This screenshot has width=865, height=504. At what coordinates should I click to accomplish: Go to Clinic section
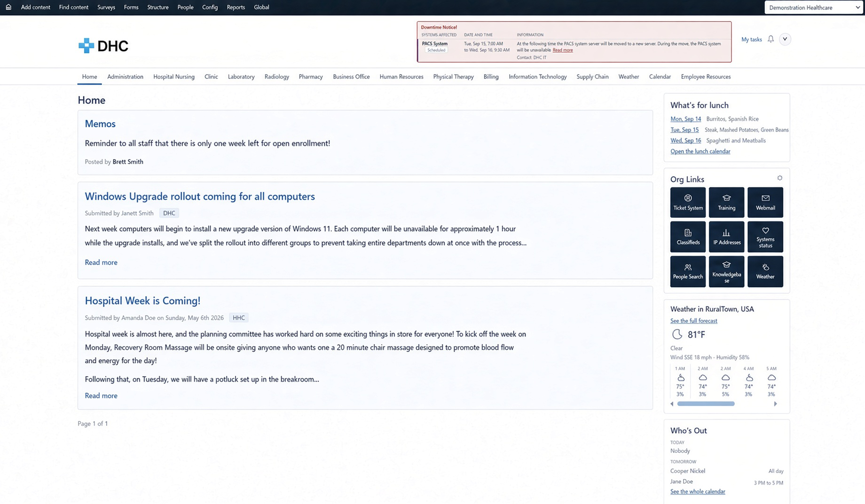pos(211,77)
